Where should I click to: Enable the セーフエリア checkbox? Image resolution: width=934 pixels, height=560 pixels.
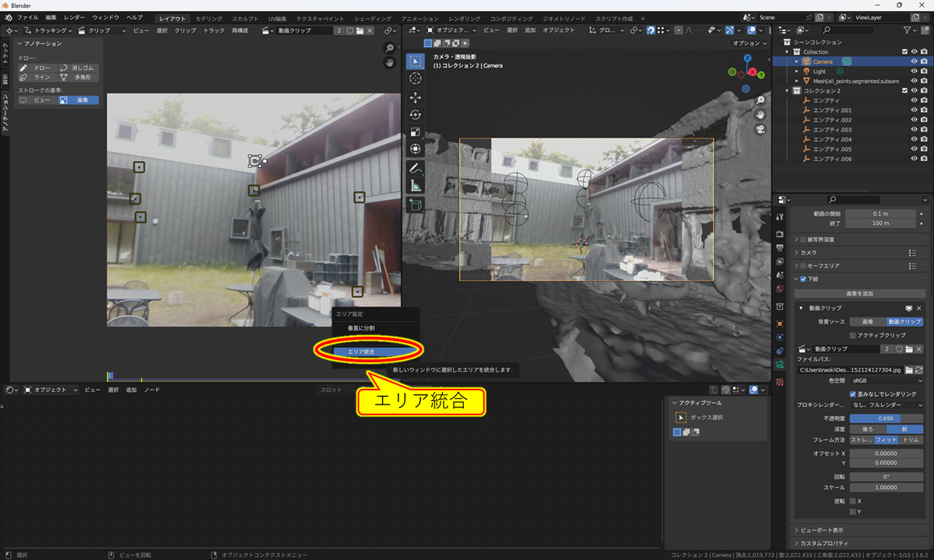point(805,266)
